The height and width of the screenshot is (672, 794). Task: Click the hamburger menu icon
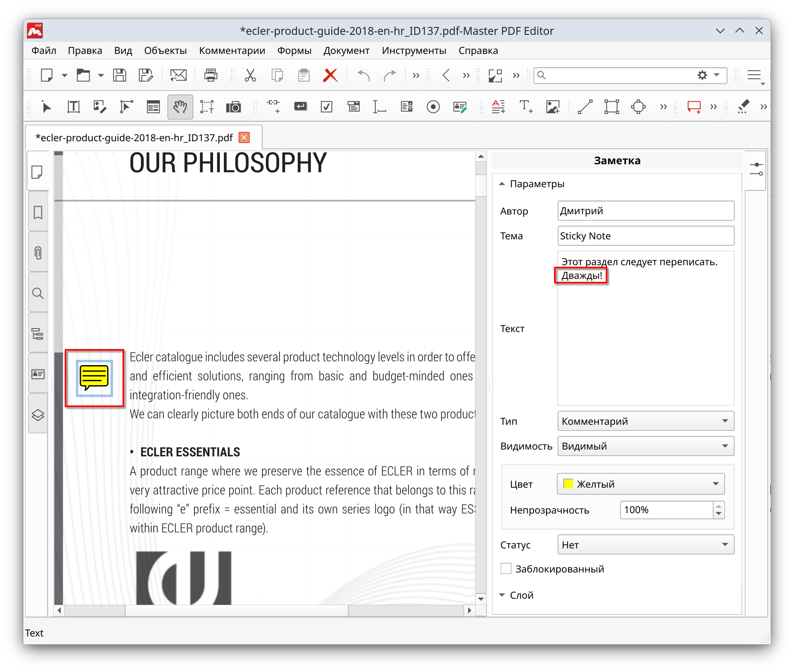click(x=754, y=75)
